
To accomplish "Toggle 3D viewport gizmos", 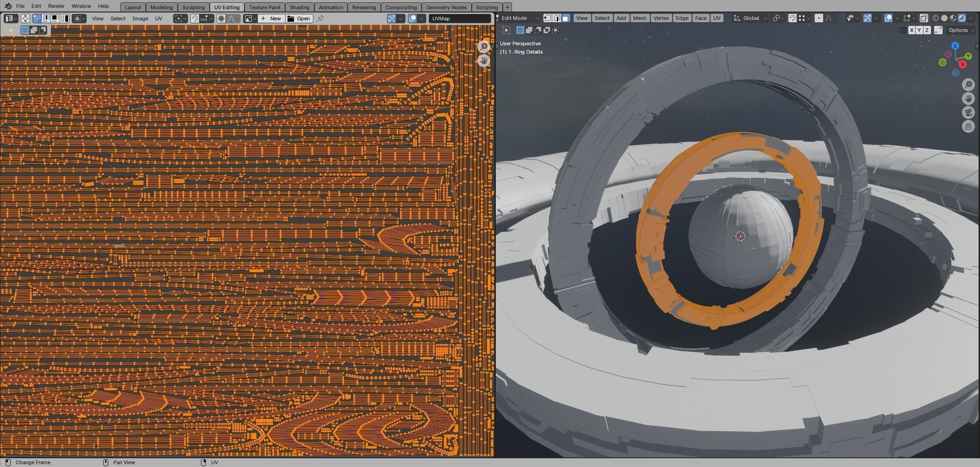I will [x=868, y=18].
